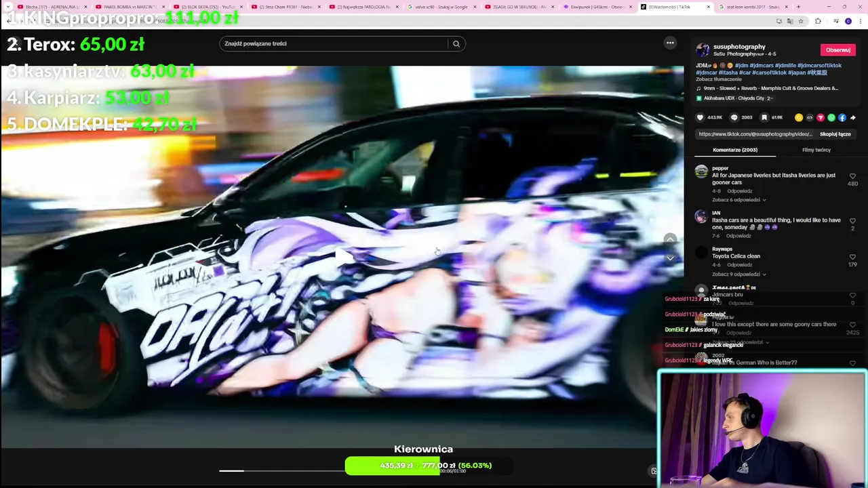Screen dimensions: 868x488
Task: Click the Akihabara UDX location pin icon
Action: 699,98
